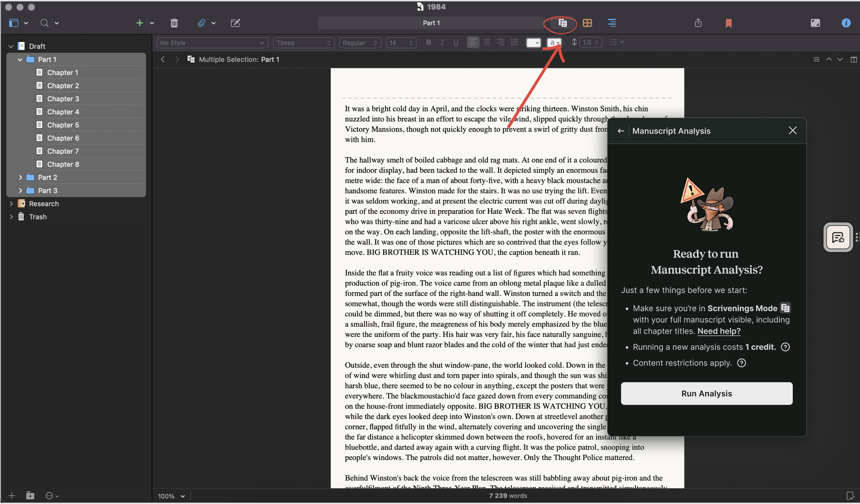860x504 pixels.
Task: Align text left
Action: [473, 42]
